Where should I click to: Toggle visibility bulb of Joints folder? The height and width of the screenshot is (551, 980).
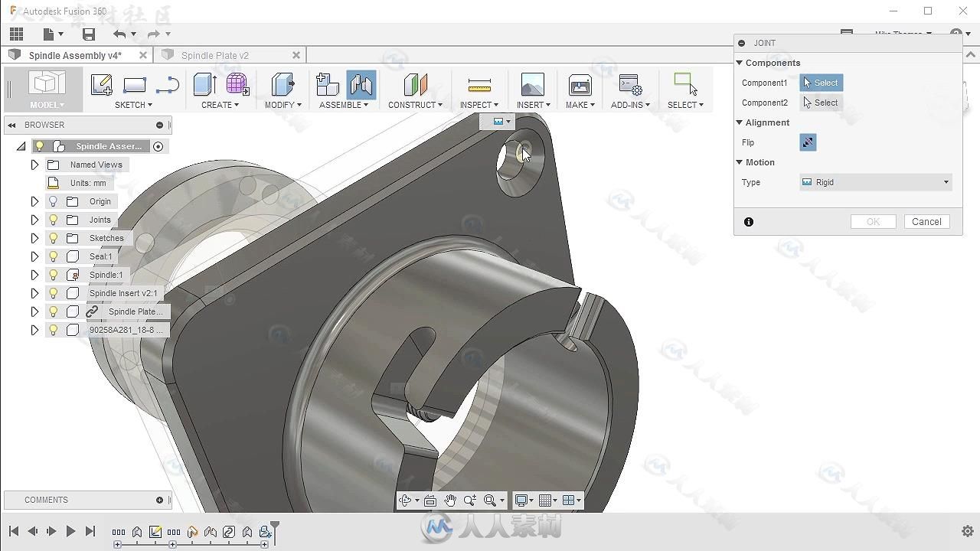pos(53,220)
